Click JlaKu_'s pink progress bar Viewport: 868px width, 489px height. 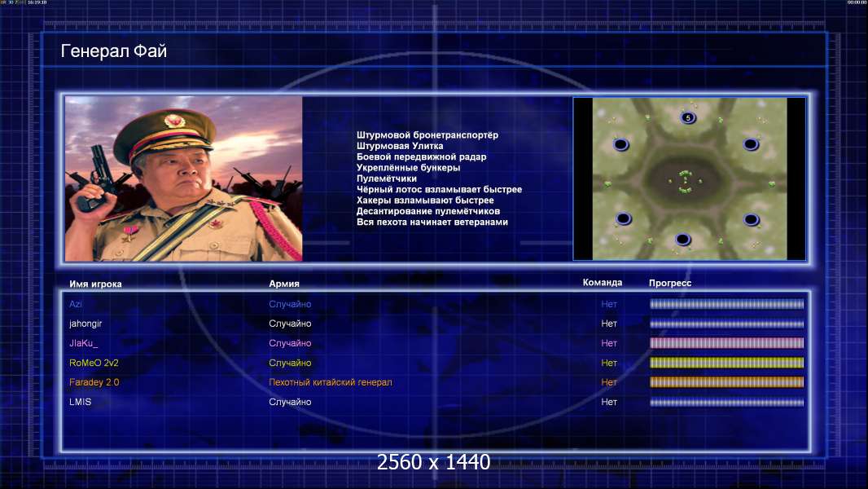point(726,343)
